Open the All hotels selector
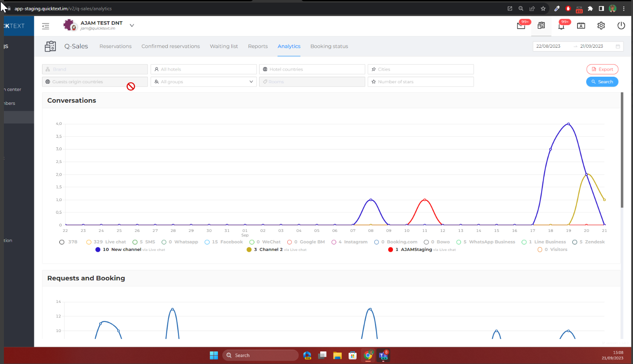This screenshot has width=633, height=364. 203,69
